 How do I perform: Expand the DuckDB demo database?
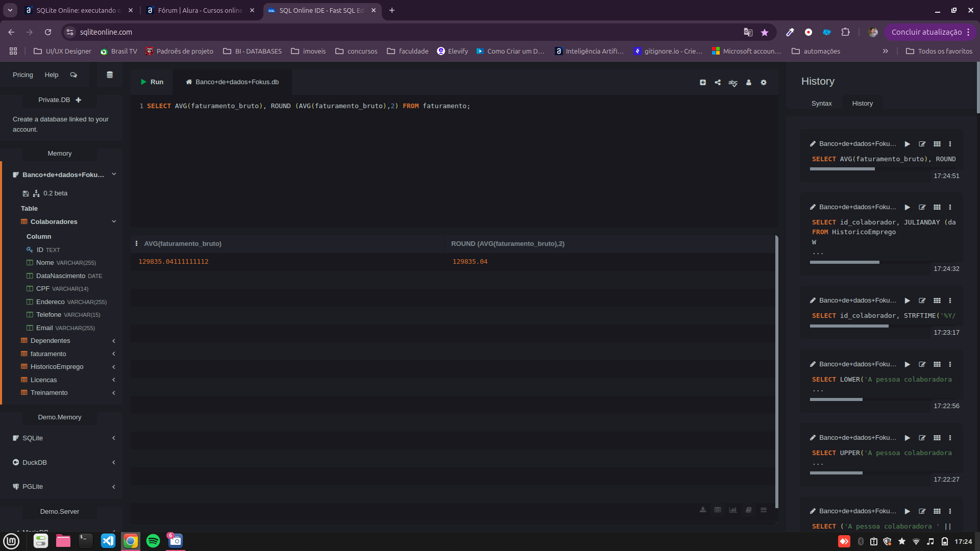pos(114,463)
